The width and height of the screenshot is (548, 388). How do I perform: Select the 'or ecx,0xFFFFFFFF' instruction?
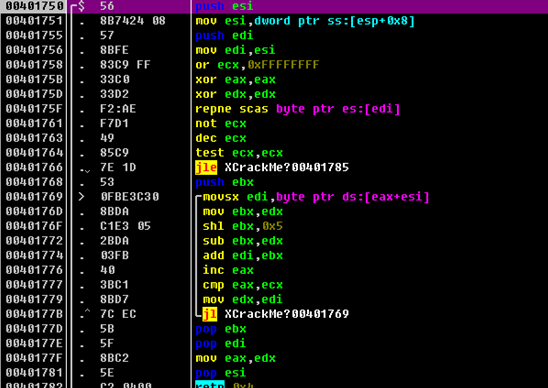point(257,65)
